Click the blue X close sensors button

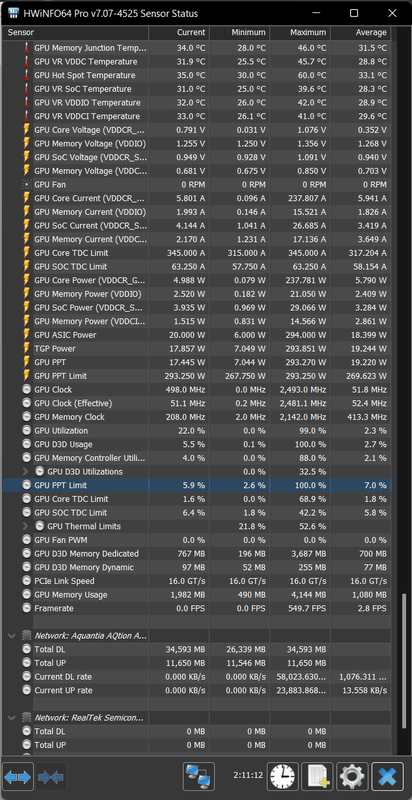387,777
